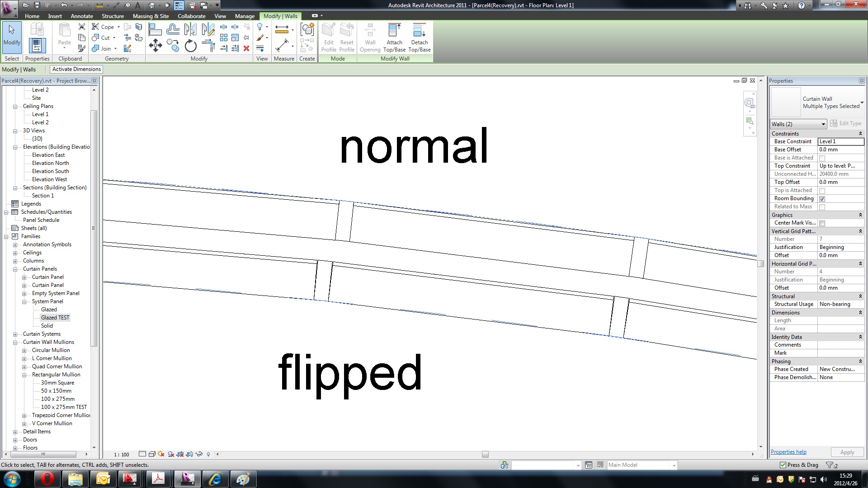This screenshot has width=868, height=488.
Task: Open the Properties help link
Action: click(x=788, y=452)
